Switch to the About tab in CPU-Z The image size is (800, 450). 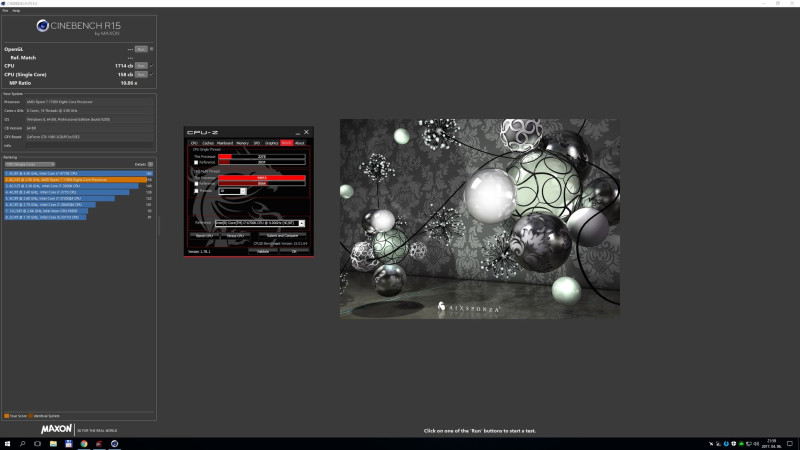(x=299, y=143)
